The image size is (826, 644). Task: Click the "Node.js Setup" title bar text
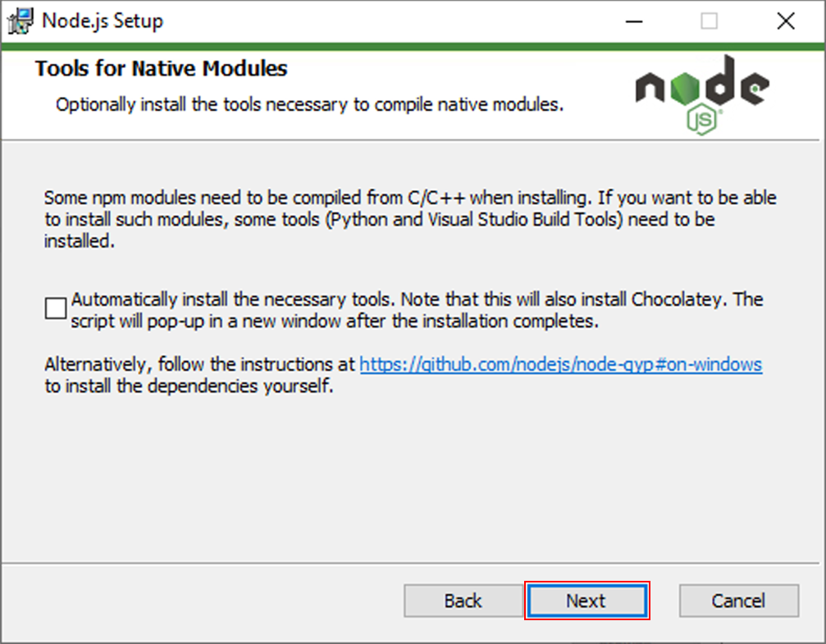[103, 21]
